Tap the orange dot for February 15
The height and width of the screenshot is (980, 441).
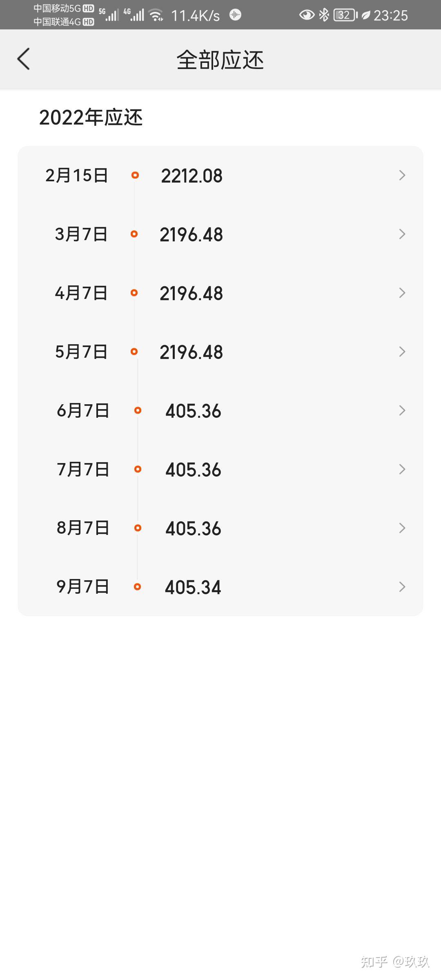135,175
